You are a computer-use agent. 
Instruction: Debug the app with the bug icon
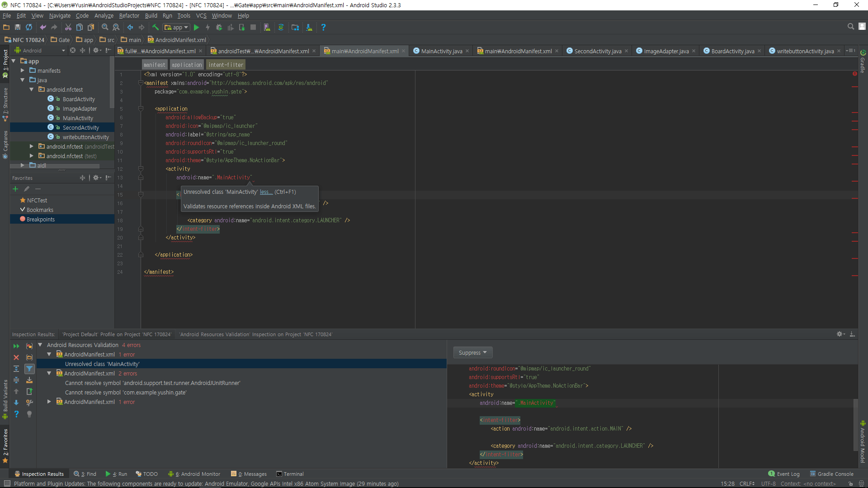pos(220,27)
